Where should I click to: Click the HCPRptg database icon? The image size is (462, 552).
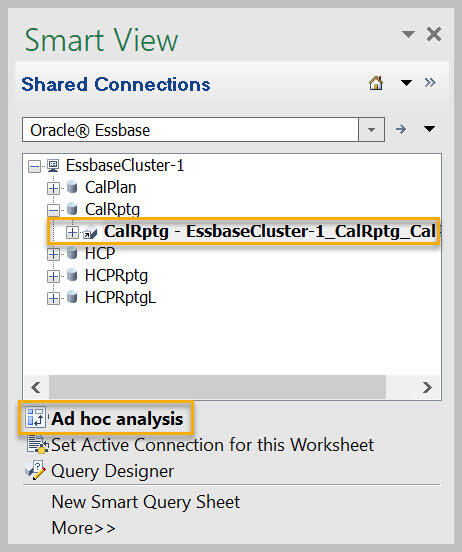pos(72,275)
